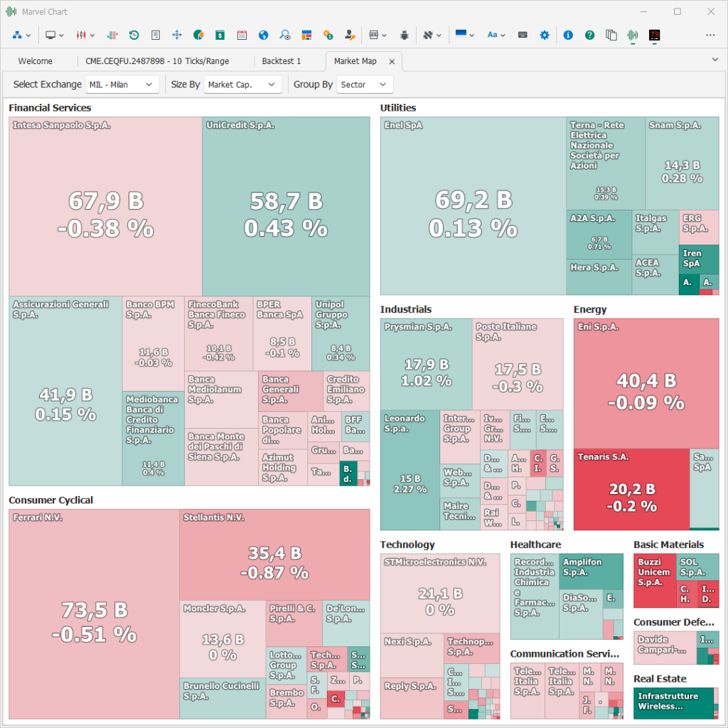Select the Infrastrutture Wireless tile
This screenshot has height=728, width=728.
coord(673,703)
